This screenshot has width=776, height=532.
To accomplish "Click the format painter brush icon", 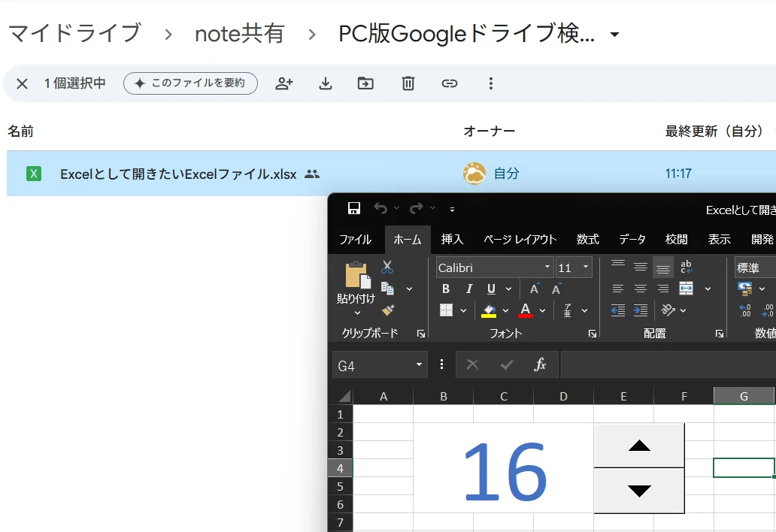I will pos(388,310).
